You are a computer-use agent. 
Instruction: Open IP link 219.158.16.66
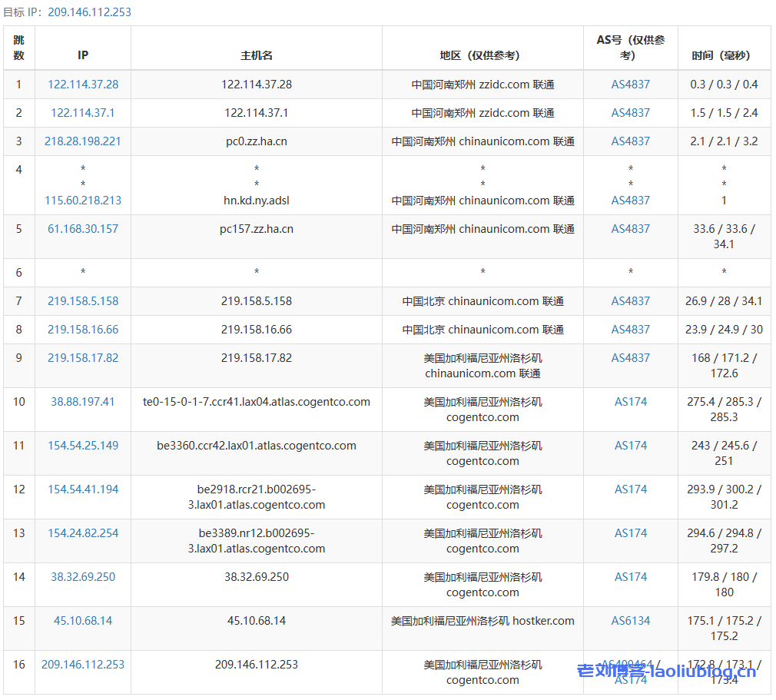83,330
